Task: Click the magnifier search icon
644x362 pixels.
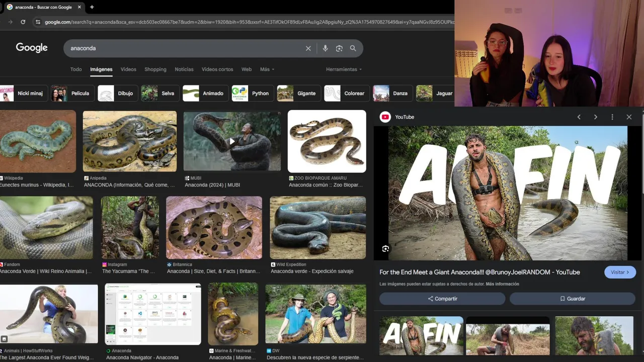Action: [x=353, y=48]
